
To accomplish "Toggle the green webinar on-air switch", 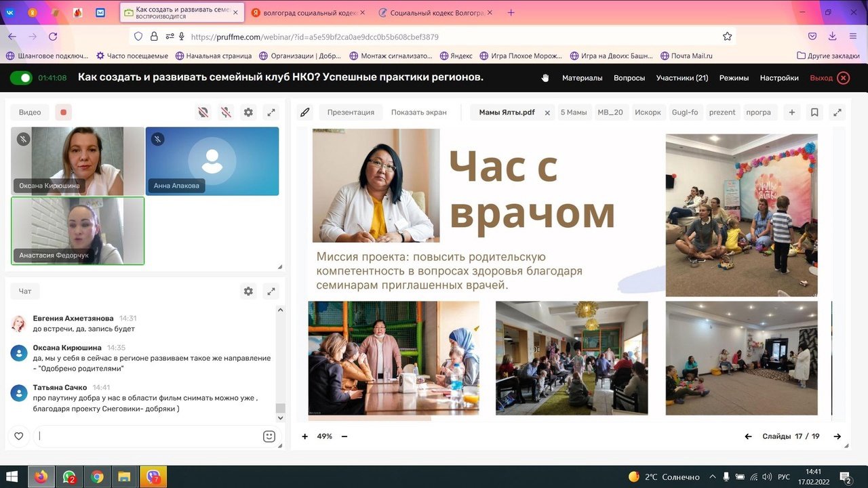I will pos(21,78).
